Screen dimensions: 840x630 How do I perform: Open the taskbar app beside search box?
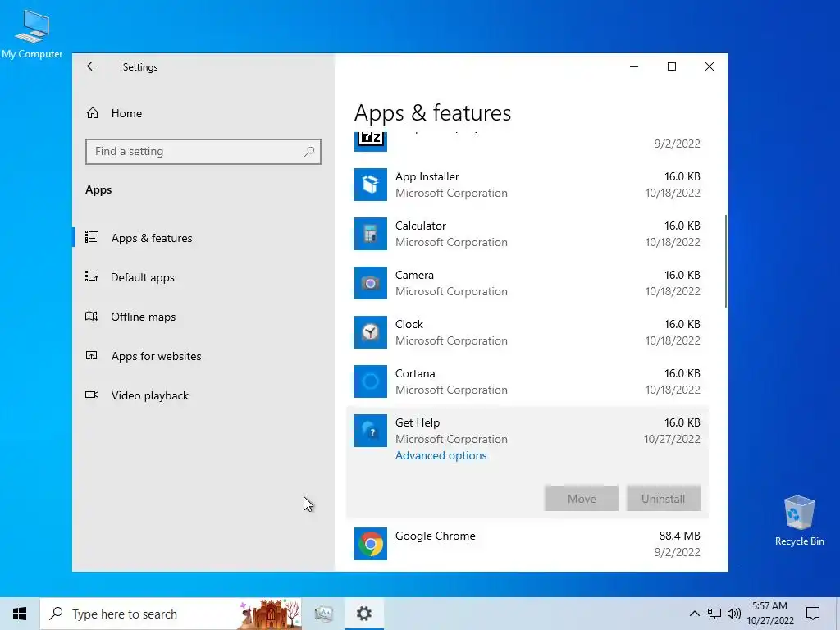click(x=323, y=614)
